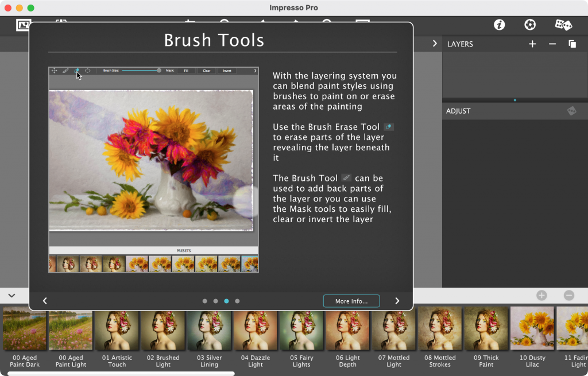Adjust the Brush Size slider
Screen dimensions: 588x376
[x=159, y=71]
